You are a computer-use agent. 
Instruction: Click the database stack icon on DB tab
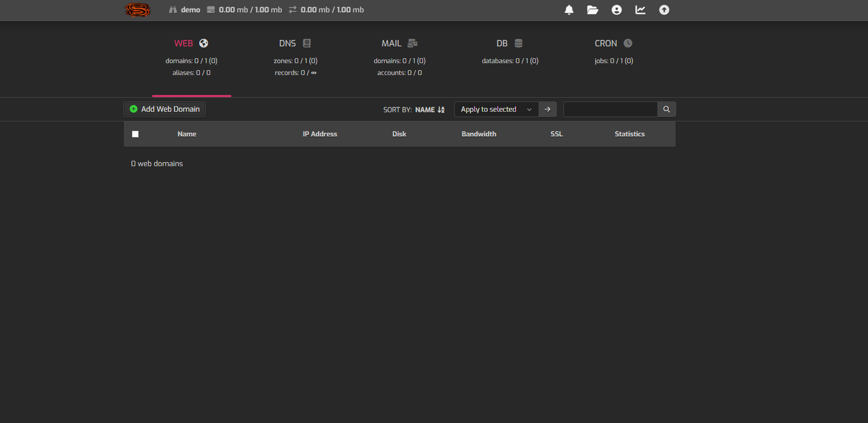[519, 43]
